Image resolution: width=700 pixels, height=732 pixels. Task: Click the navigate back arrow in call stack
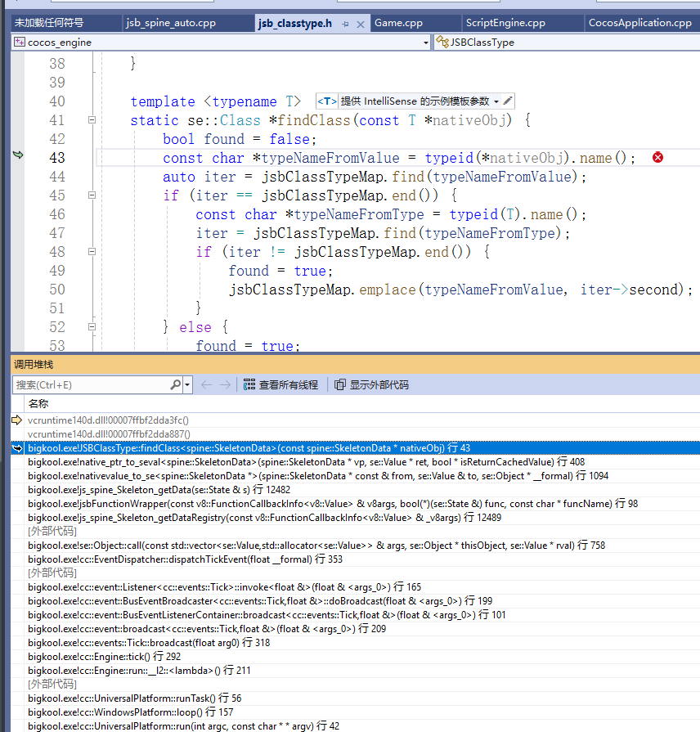coord(206,384)
